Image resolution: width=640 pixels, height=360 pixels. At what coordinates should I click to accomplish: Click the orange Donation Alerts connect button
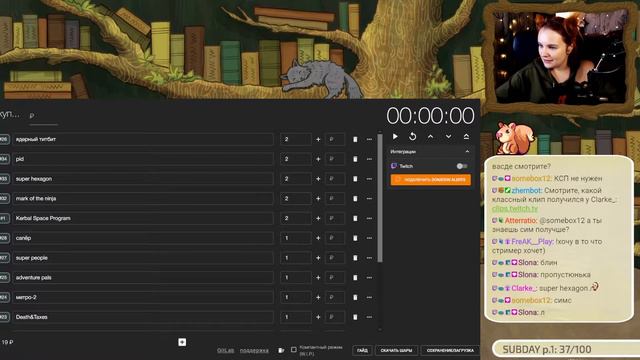pyautogui.click(x=431, y=180)
